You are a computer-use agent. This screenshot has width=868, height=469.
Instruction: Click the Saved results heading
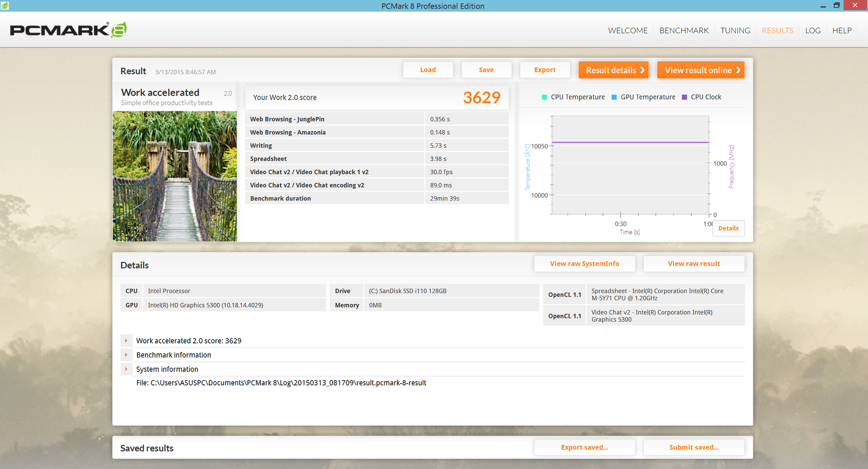click(147, 448)
